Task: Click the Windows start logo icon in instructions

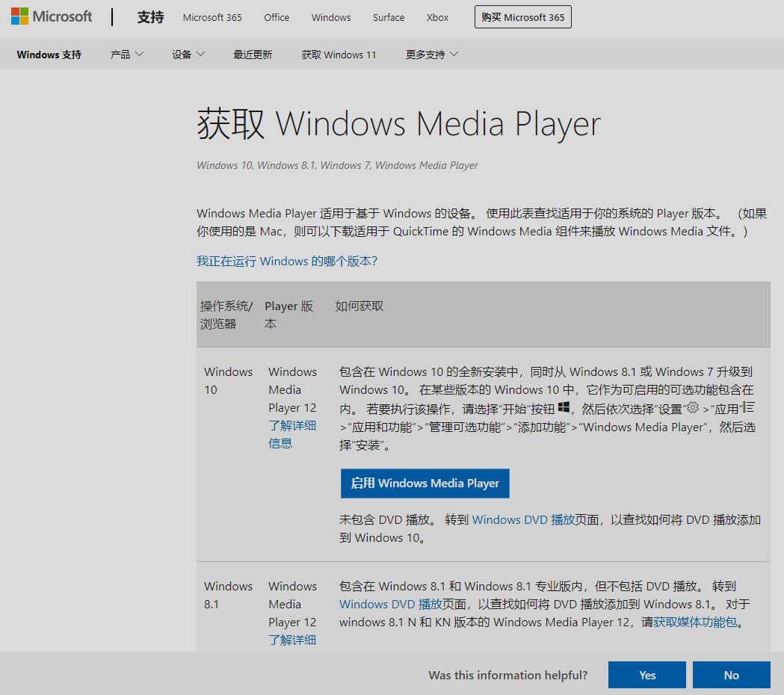Action: (x=564, y=407)
